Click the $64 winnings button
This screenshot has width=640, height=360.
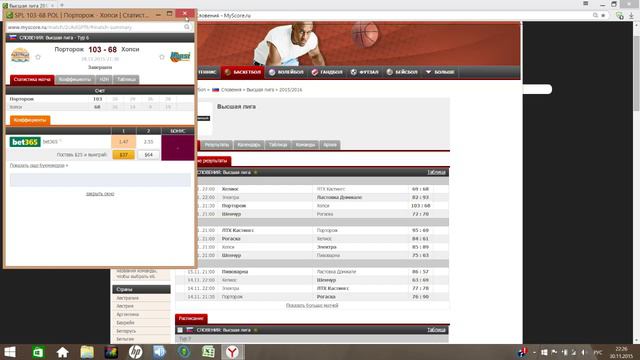pyautogui.click(x=149, y=155)
